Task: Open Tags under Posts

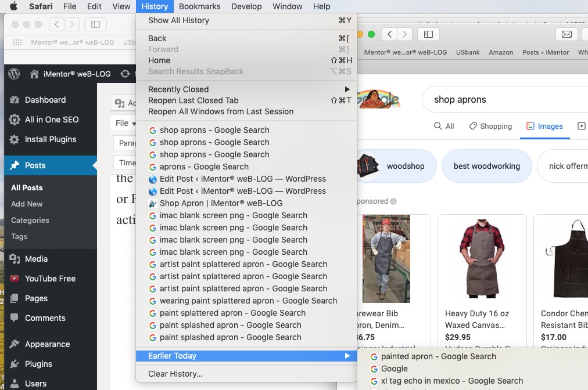Action: [19, 237]
